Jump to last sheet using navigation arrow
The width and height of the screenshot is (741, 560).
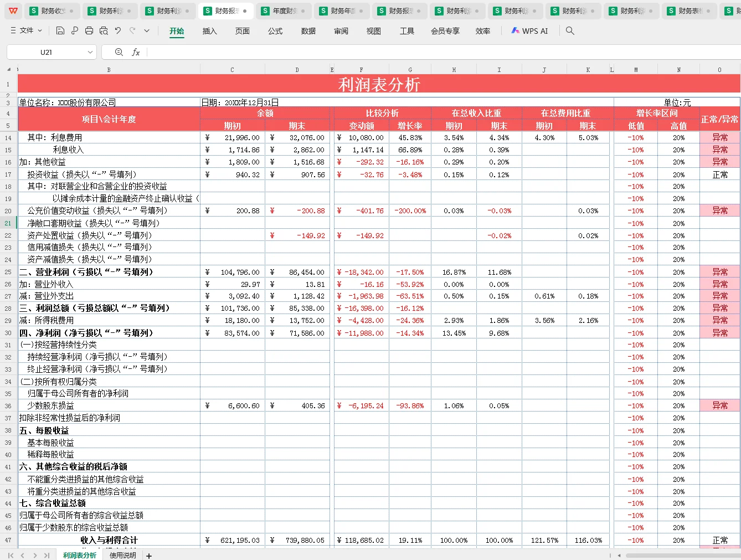point(47,554)
